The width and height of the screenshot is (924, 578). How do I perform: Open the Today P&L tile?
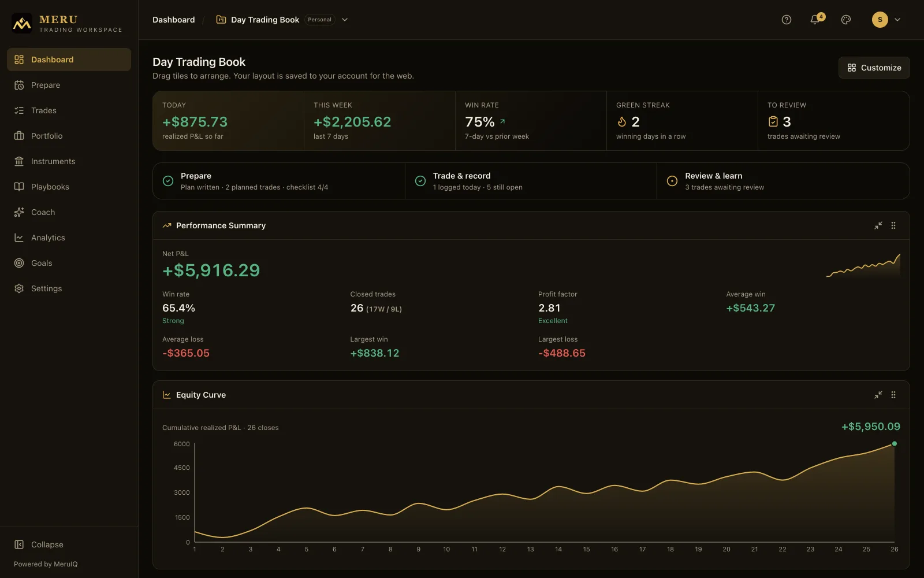point(228,121)
